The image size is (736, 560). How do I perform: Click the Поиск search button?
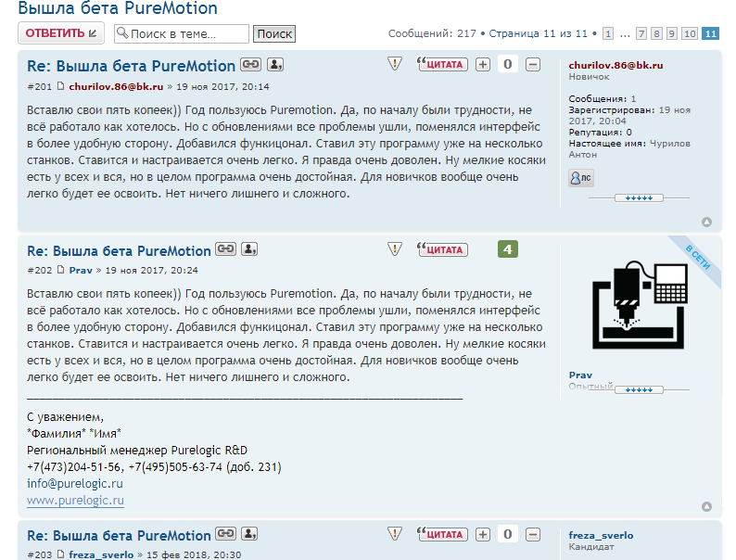click(x=274, y=33)
